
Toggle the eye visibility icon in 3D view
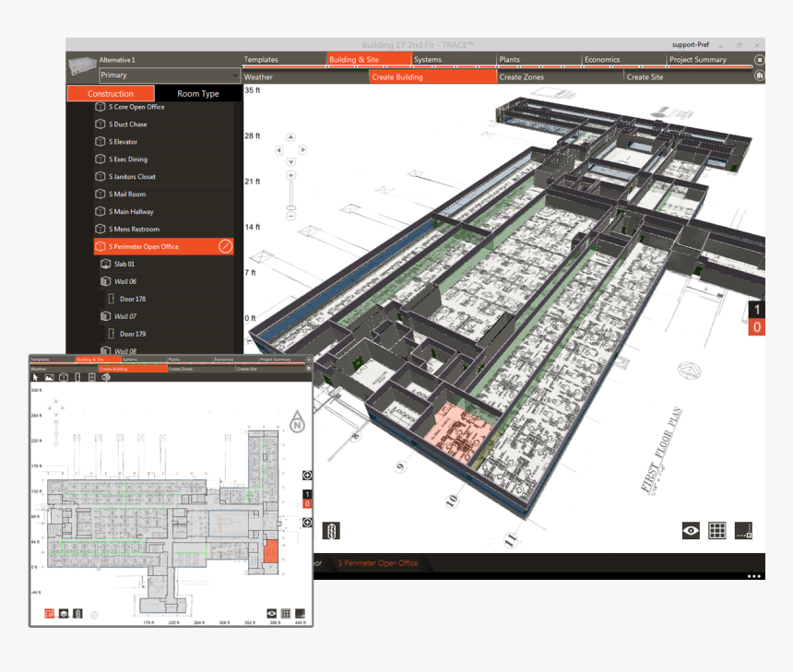(x=691, y=530)
